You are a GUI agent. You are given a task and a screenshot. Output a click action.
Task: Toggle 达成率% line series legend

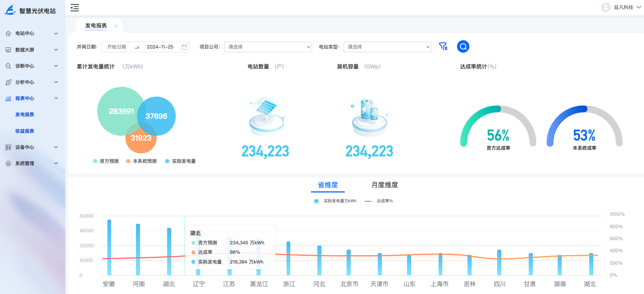click(379, 201)
